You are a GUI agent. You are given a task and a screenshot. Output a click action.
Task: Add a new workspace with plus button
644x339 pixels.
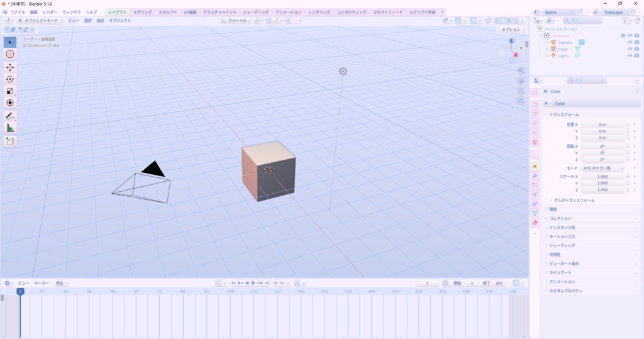[442, 13]
